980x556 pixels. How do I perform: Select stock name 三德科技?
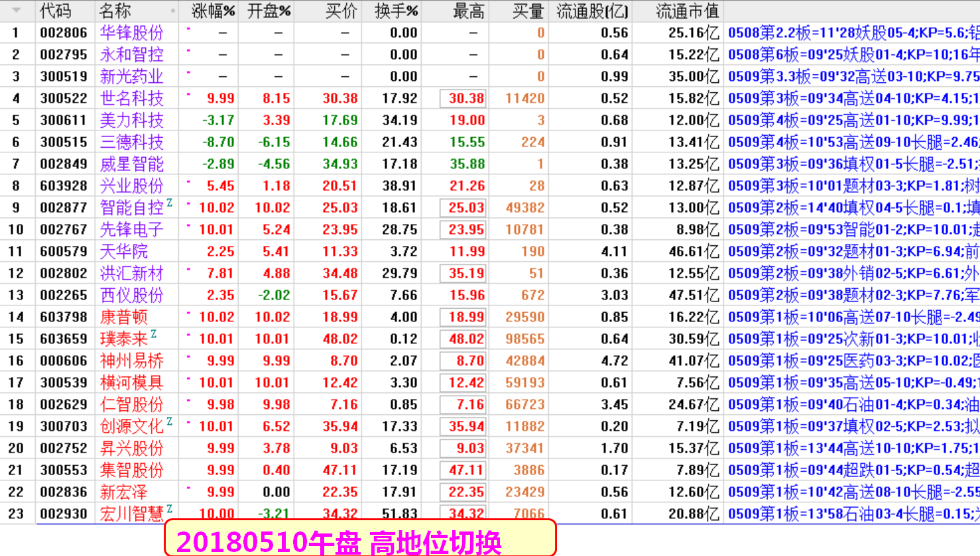click(131, 142)
